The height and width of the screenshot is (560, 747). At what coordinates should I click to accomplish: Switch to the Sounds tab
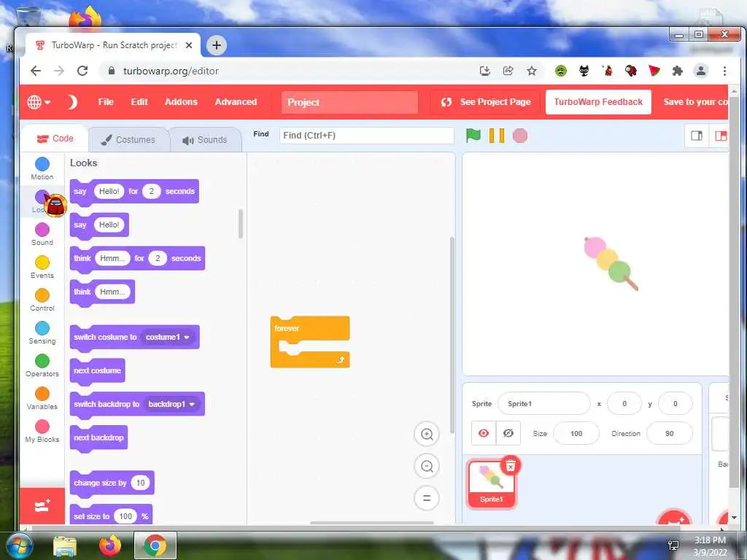(x=205, y=139)
